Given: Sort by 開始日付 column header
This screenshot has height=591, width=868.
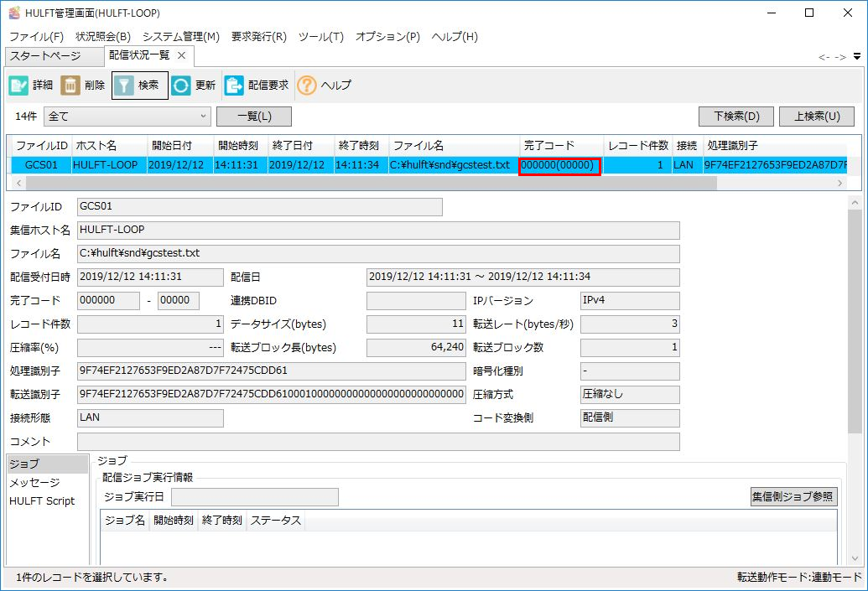Looking at the screenshot, I should point(180,146).
